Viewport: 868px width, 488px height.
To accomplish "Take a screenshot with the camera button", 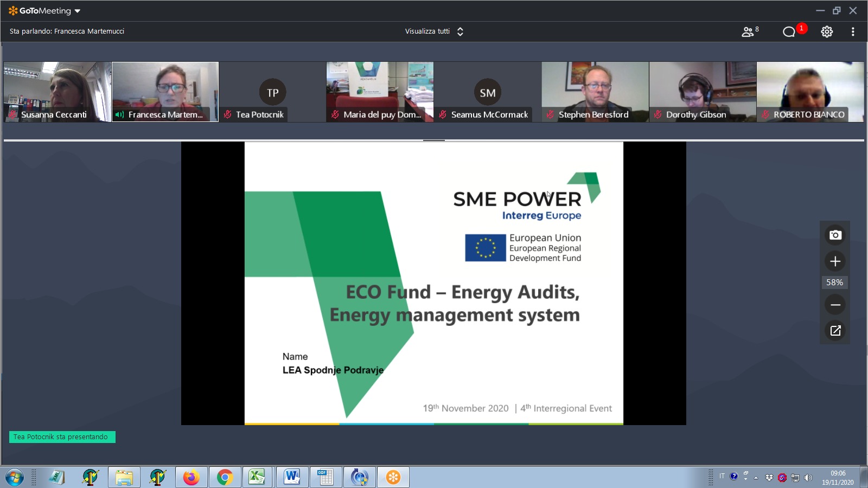I will point(835,235).
